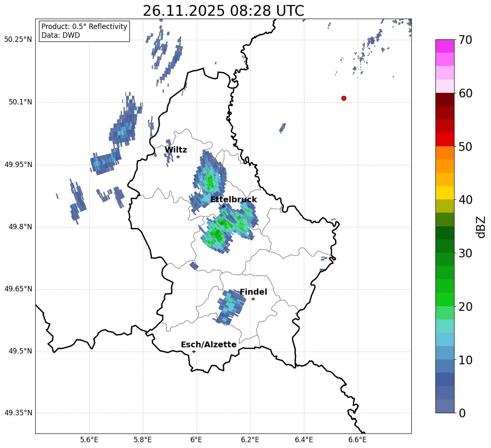The width and height of the screenshot is (491, 448).
Task: Click the 49.8°N latitude label
Action: click(x=20, y=227)
